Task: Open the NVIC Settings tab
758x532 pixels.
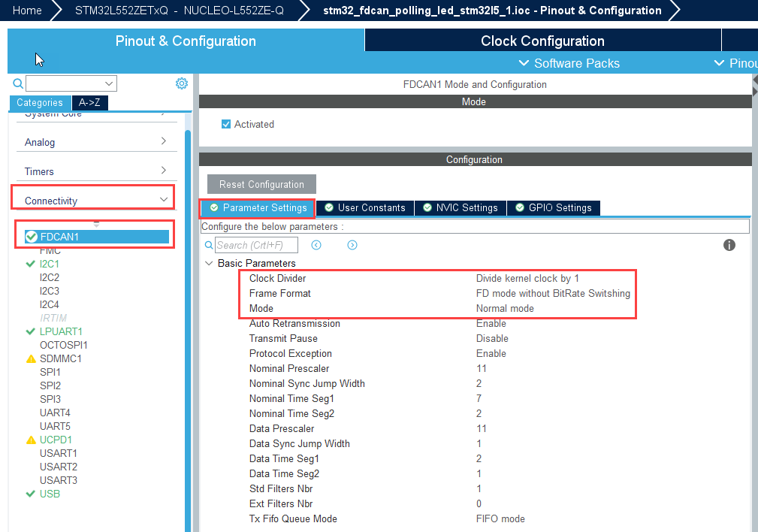Action: click(x=461, y=208)
